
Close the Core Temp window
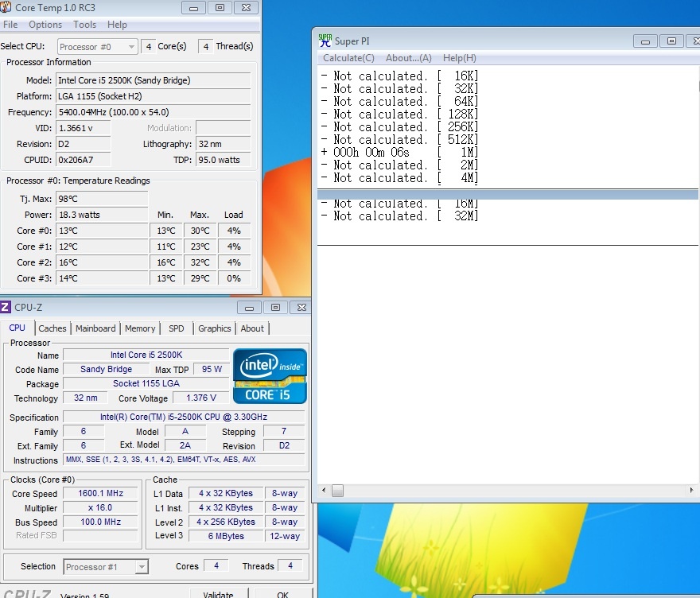pos(246,8)
